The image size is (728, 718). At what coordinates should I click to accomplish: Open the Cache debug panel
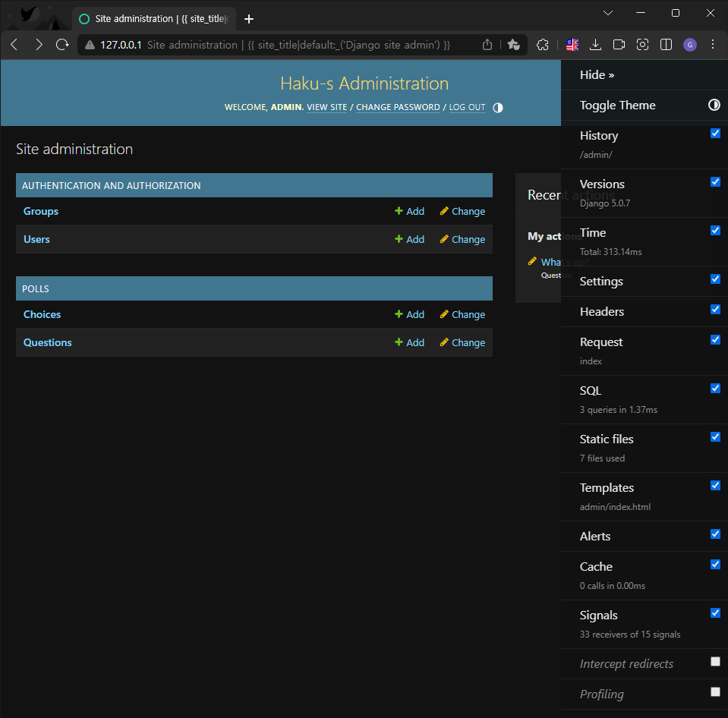(596, 567)
